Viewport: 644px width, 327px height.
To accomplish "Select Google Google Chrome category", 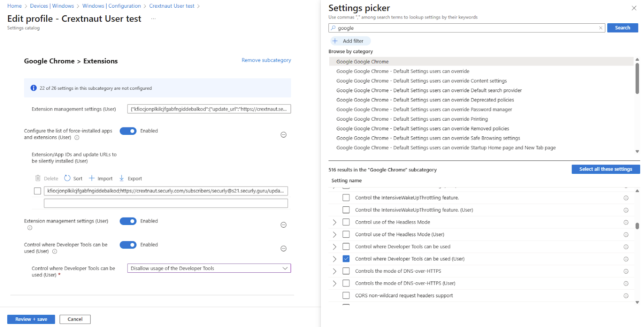I will pyautogui.click(x=481, y=62).
